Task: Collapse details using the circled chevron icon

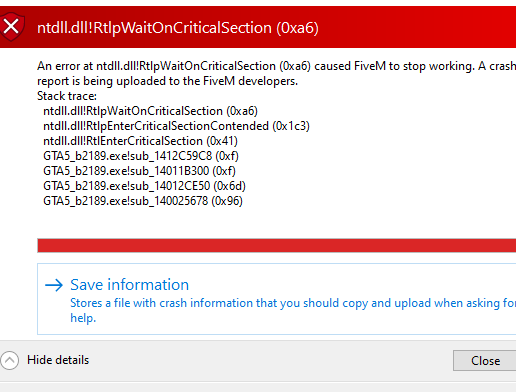Action: pos(9,360)
